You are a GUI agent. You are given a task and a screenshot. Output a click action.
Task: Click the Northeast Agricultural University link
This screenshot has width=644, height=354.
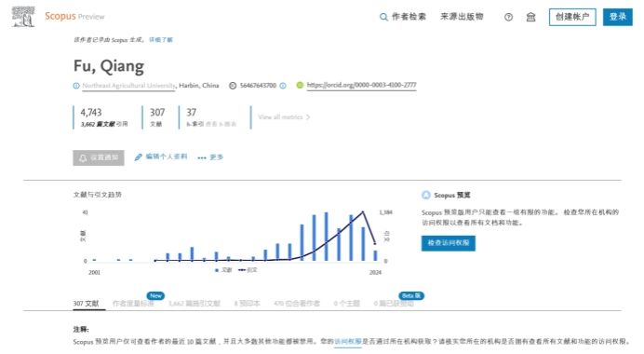click(129, 86)
